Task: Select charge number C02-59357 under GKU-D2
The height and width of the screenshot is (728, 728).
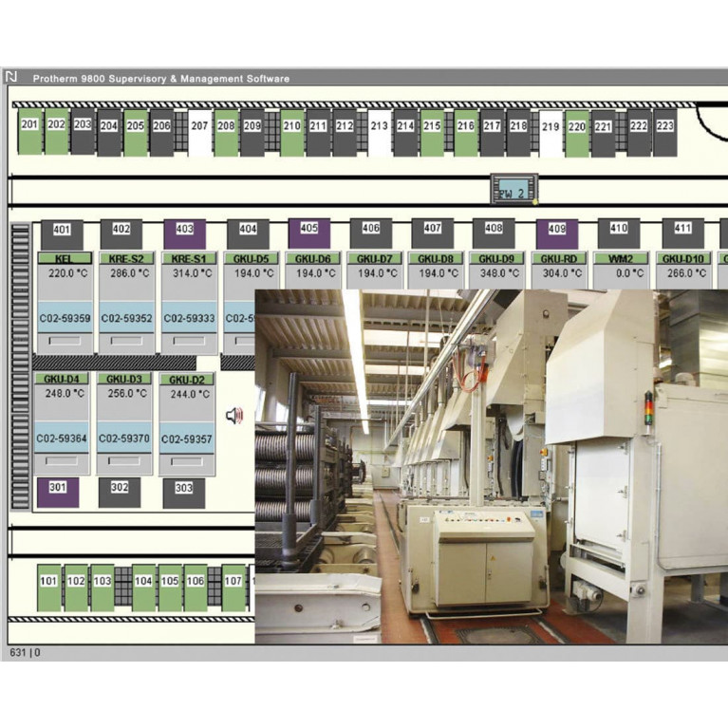Action: [187, 439]
